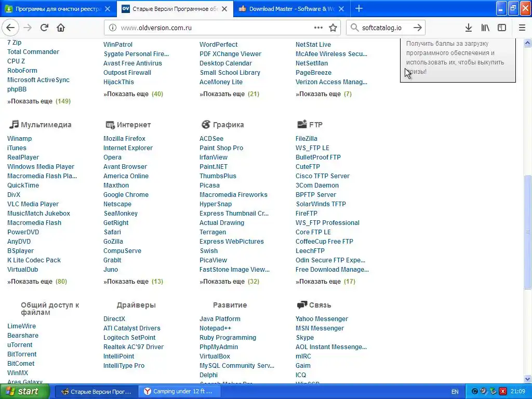This screenshot has width=532, height=399.
Task: Open the Skype link
Action: [x=304, y=338]
